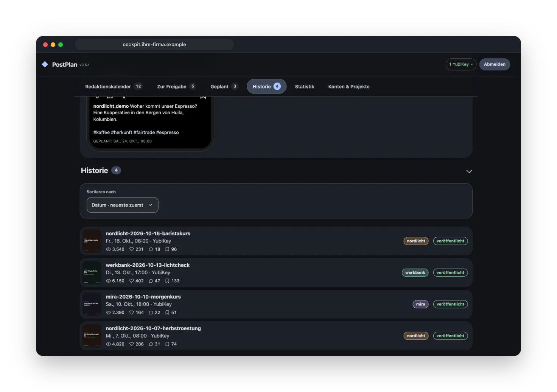Open the Zur Freigabe tab
The width and height of the screenshot is (557, 392).
pos(176,87)
